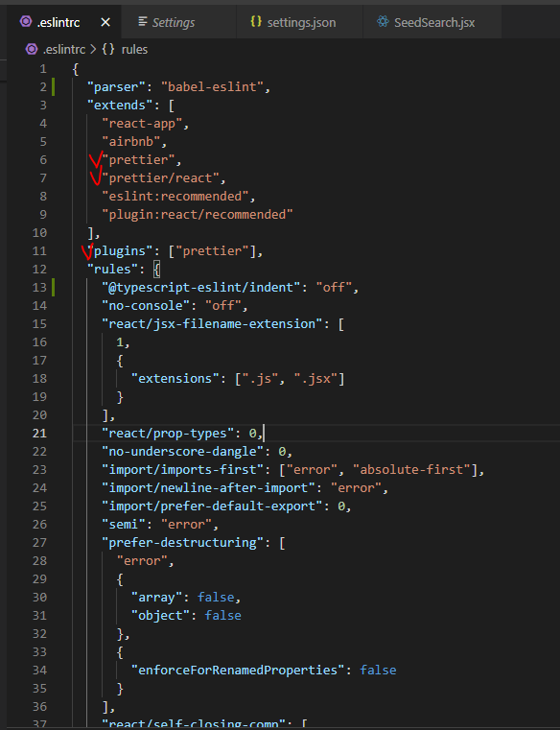Click the ESLint icon on the .eslintrc tab
This screenshot has height=730, width=560.
[x=26, y=21]
